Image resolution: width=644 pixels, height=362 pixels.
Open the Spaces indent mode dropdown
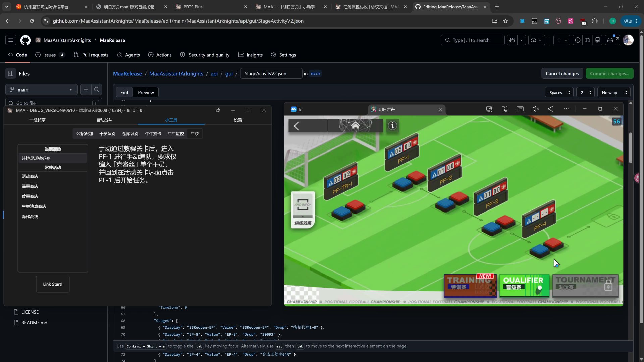[559, 92]
